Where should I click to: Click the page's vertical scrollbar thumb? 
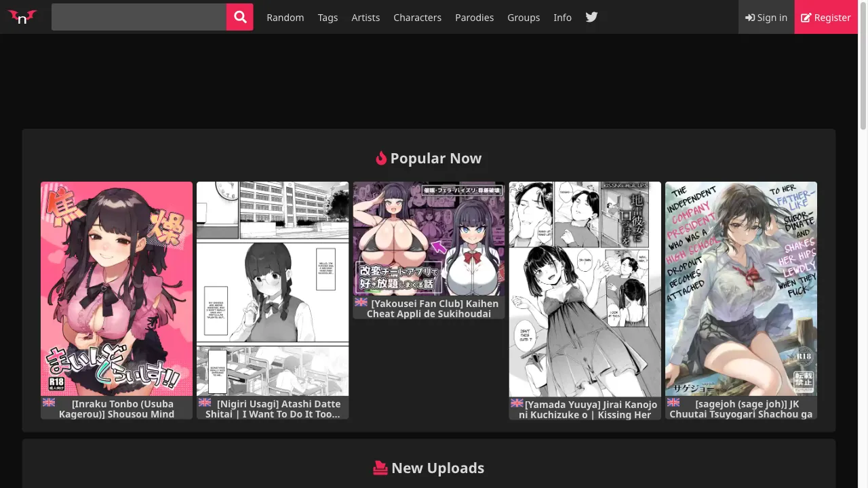[863, 64]
